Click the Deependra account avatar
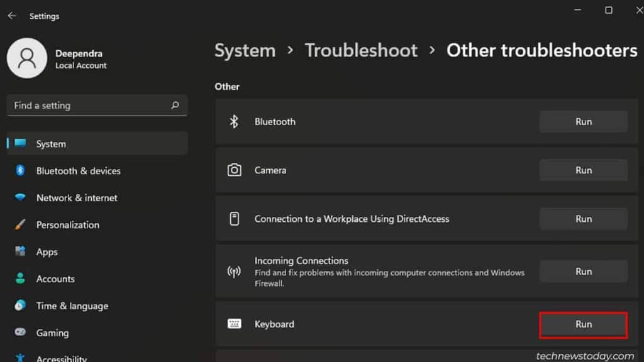This screenshot has height=362, width=644. (27, 58)
